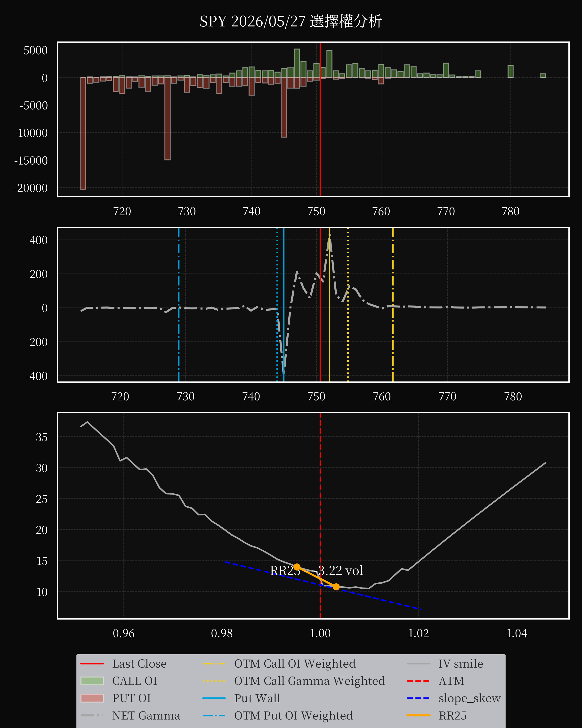Click the orange RR25 legend line swatch

[x=418, y=716]
